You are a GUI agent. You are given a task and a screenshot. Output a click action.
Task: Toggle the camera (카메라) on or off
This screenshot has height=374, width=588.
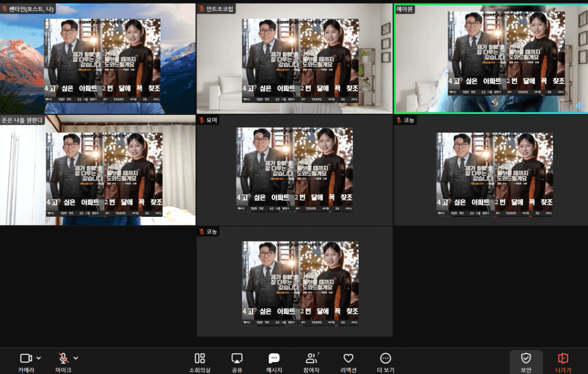pos(25,359)
